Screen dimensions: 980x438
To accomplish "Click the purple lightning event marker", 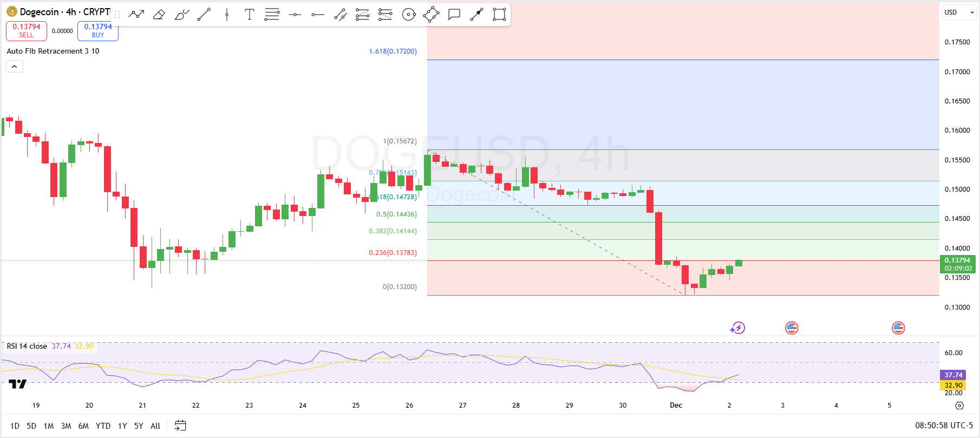I will pyautogui.click(x=737, y=328).
